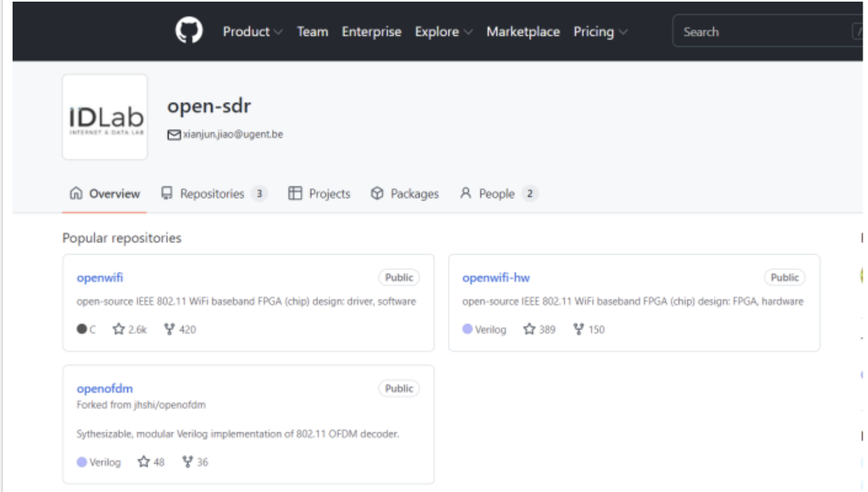Click the Public badge on openwifi-hw card
The height and width of the screenshot is (492, 868).
point(784,278)
